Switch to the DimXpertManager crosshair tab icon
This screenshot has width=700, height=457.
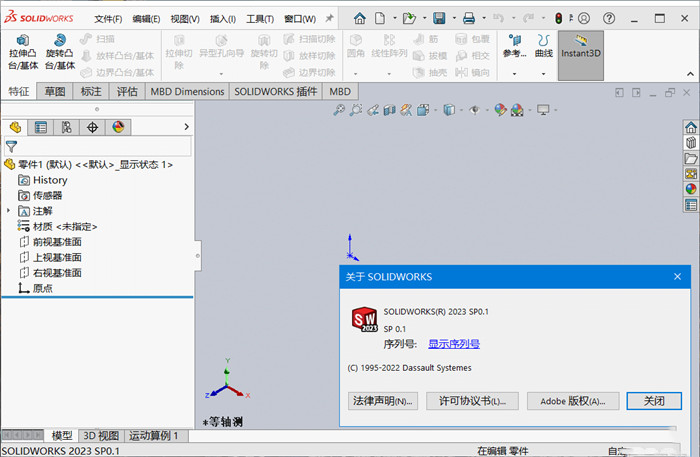(x=92, y=128)
